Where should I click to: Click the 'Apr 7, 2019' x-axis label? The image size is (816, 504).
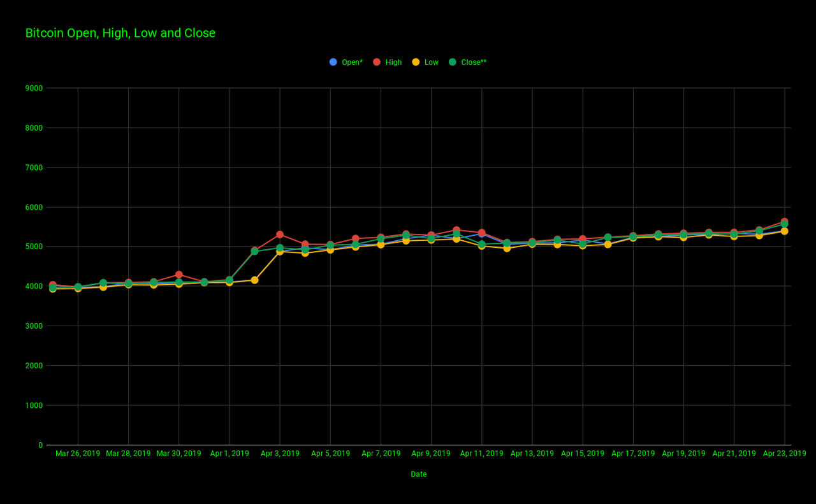381,454
